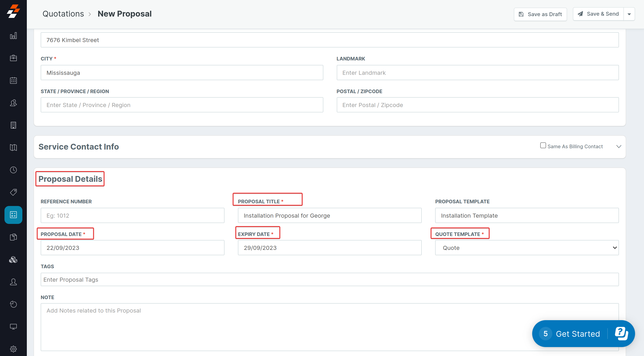644x356 pixels.
Task: Click Save as Draft button
Action: (x=540, y=14)
